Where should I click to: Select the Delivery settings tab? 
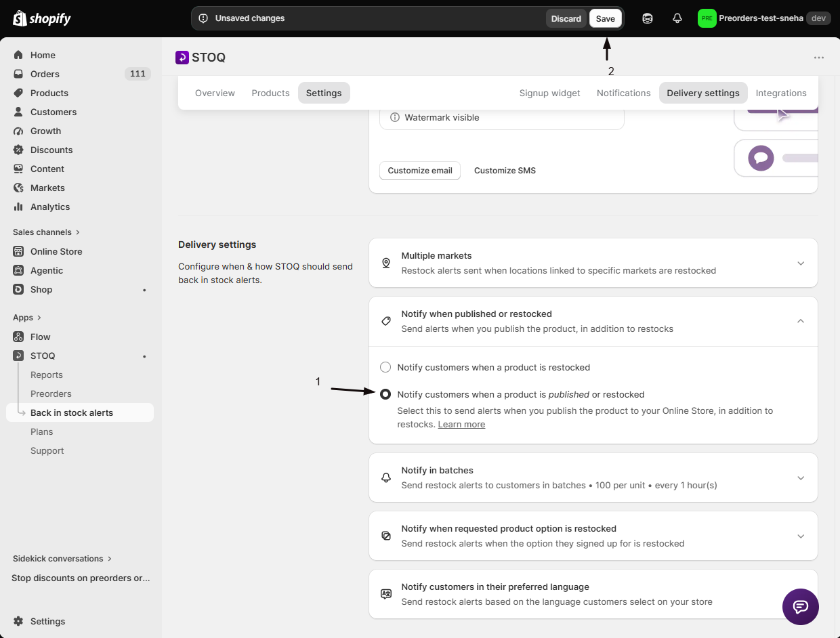coord(703,93)
